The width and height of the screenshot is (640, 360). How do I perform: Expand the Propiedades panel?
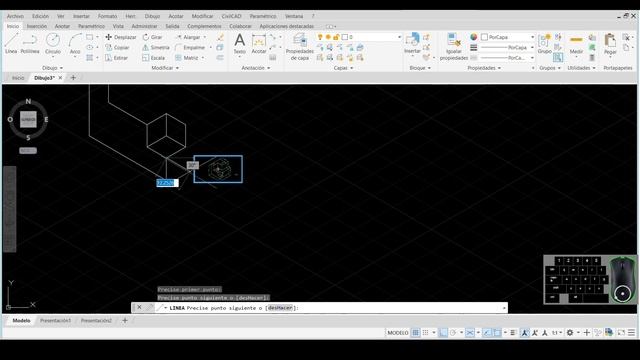(x=484, y=68)
